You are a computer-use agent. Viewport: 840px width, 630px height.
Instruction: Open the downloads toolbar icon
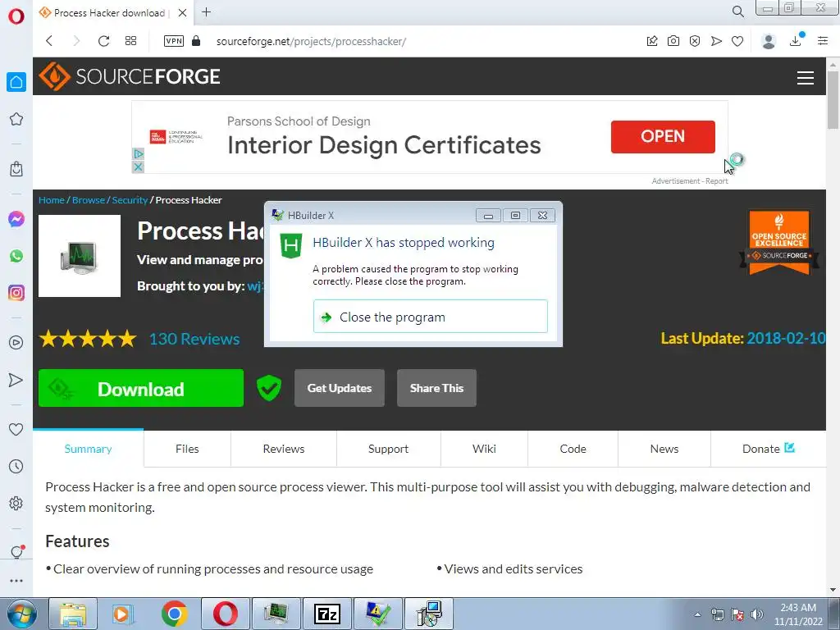796,40
